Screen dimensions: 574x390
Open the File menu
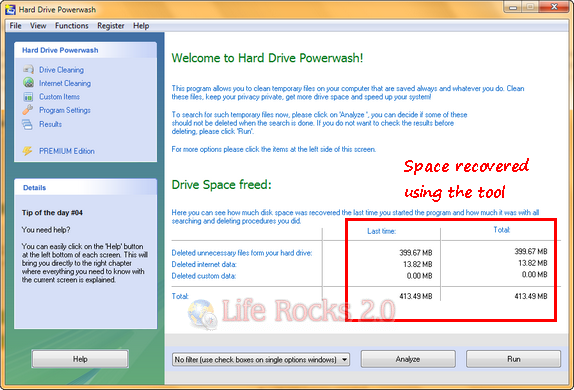pos(15,26)
